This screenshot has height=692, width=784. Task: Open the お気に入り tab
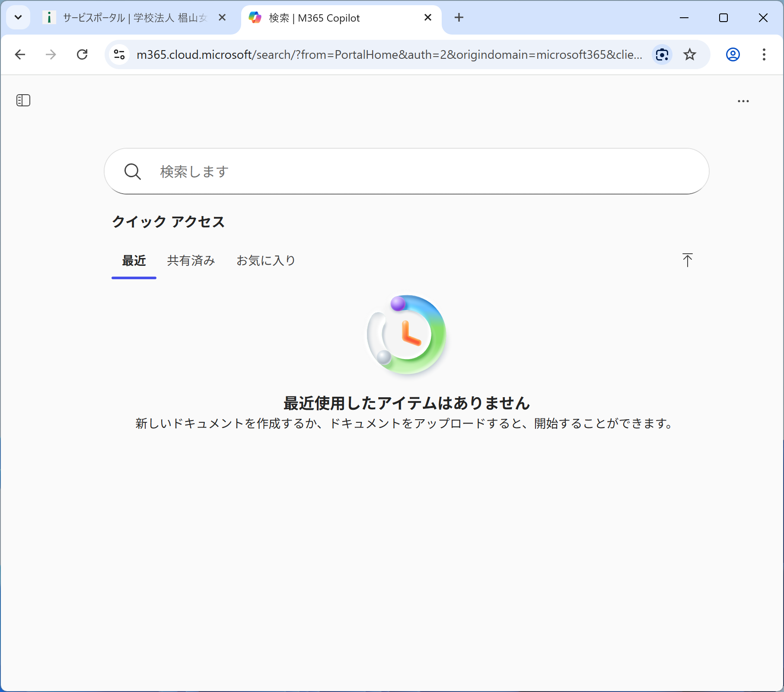(x=266, y=261)
